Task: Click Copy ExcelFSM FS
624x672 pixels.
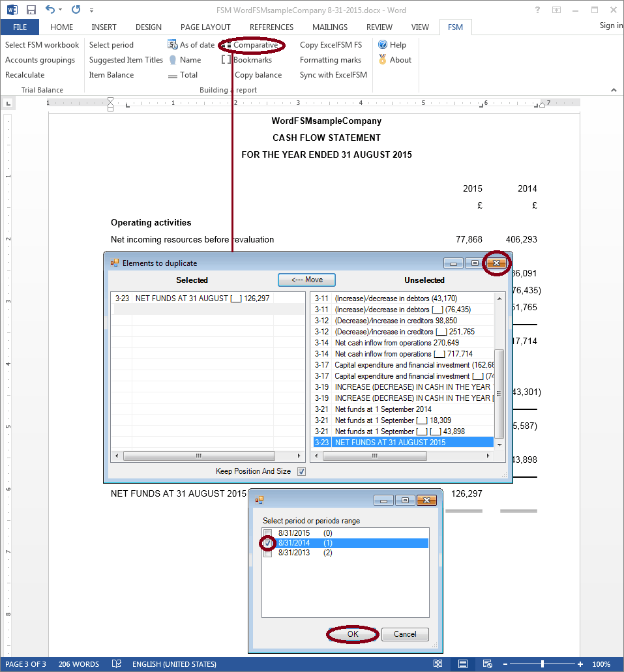Action: pyautogui.click(x=331, y=44)
